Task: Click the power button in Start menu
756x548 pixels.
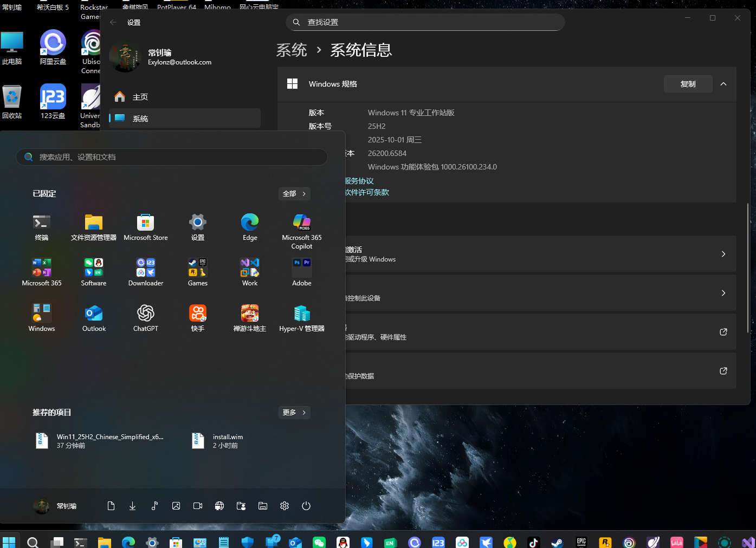Action: click(306, 506)
